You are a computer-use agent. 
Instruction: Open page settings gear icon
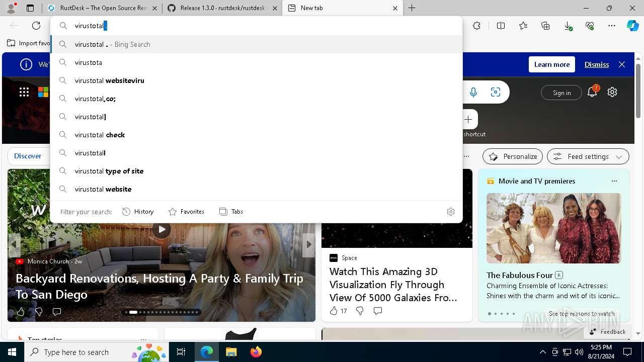pos(612,92)
